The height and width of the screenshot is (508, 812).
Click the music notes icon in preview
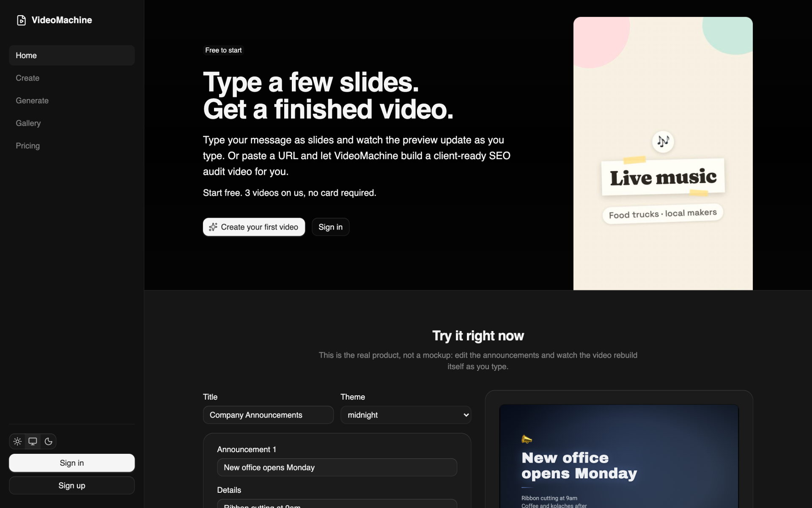(x=663, y=141)
